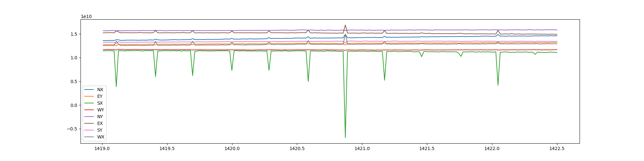Click the 1e10 exponent label above y-axis

(86, 16)
